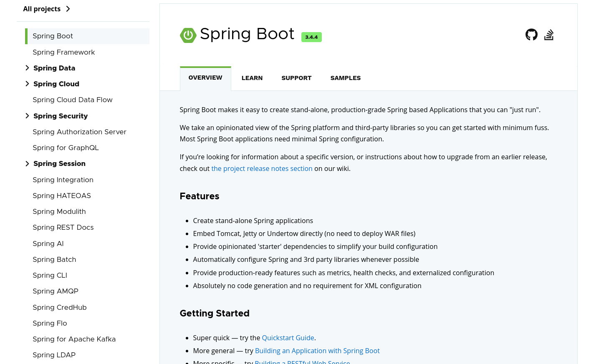Click the All projects label
This screenshot has width=614, height=364.
click(x=42, y=9)
